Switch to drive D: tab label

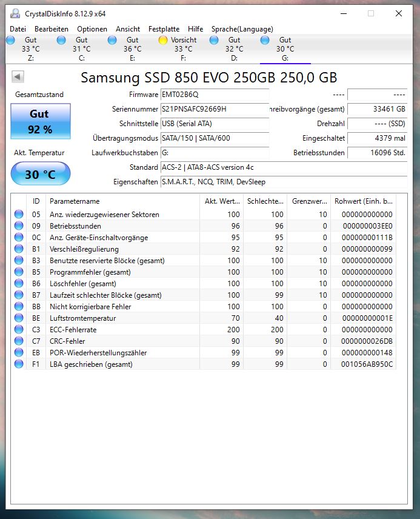coord(235,49)
